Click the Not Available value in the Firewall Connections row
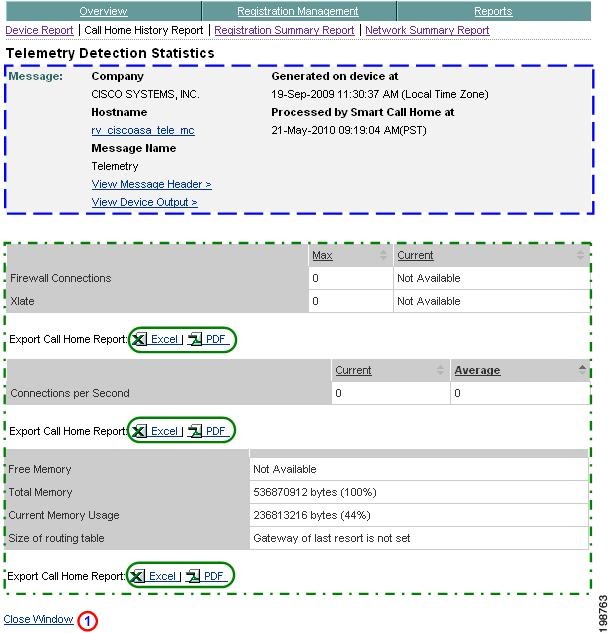The height and width of the screenshot is (633, 610). pos(429,278)
